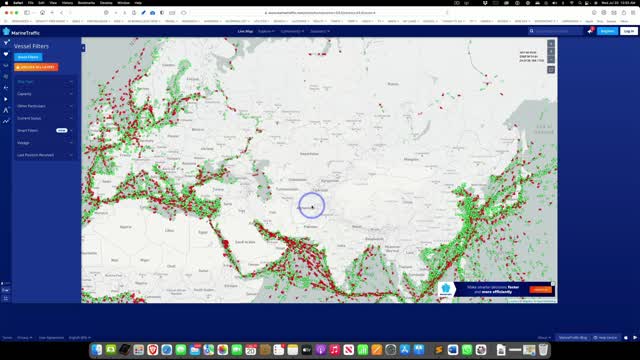This screenshot has height=360, width=640.
Task: Open the MarineTraffic Blog link in footer
Action: click(573, 338)
